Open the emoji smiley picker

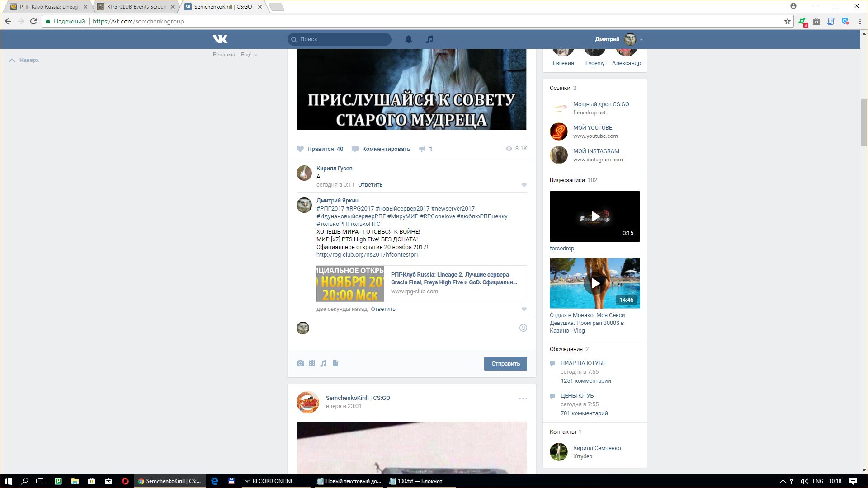coord(523,328)
